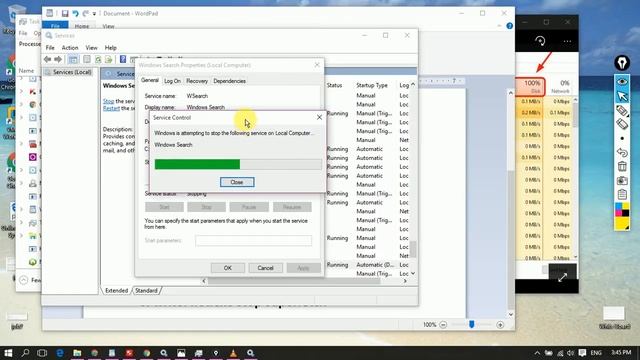This screenshot has width=640, height=360.
Task: Click the Undo icon in WordPad title bar
Action: [x=76, y=13]
